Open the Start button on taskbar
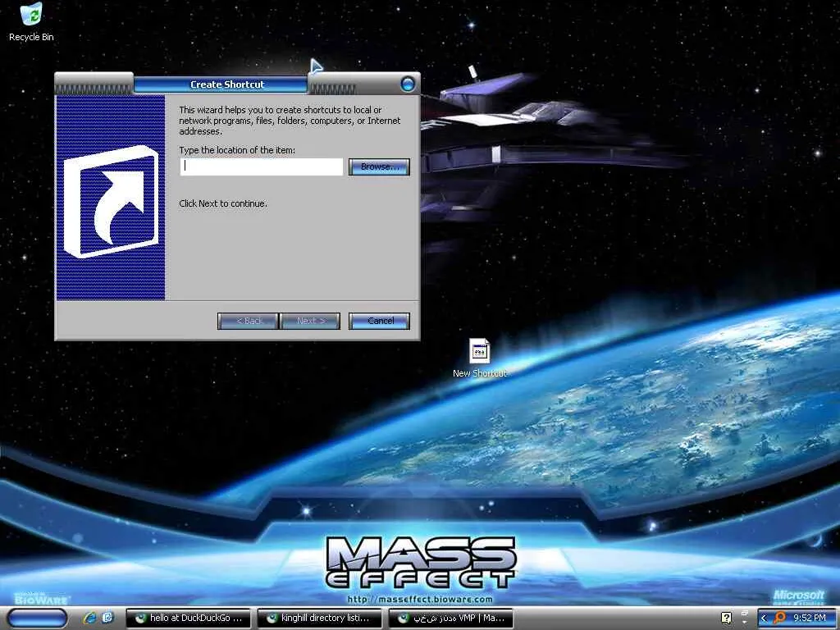This screenshot has height=630, width=840. [37, 619]
